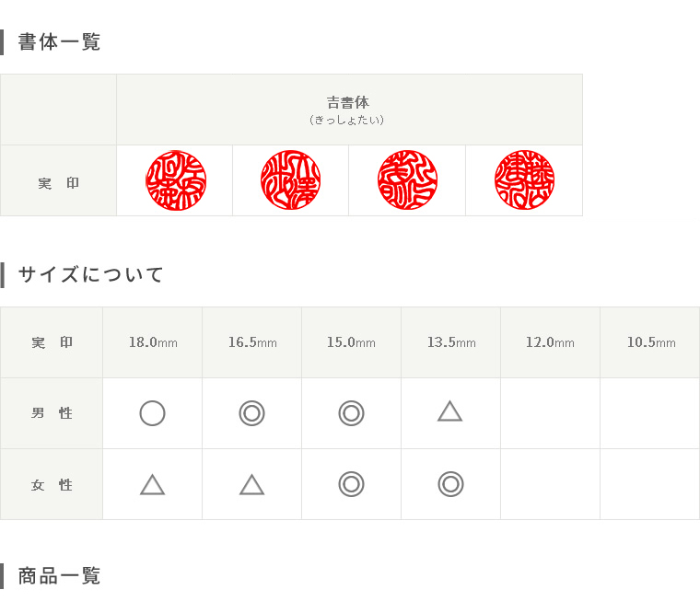Click the 10.5mm size column header
This screenshot has height=613, width=700.
tap(650, 342)
